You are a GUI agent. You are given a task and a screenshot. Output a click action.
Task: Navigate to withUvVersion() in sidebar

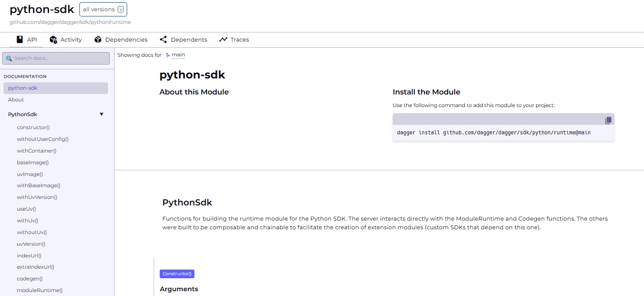[x=37, y=197]
